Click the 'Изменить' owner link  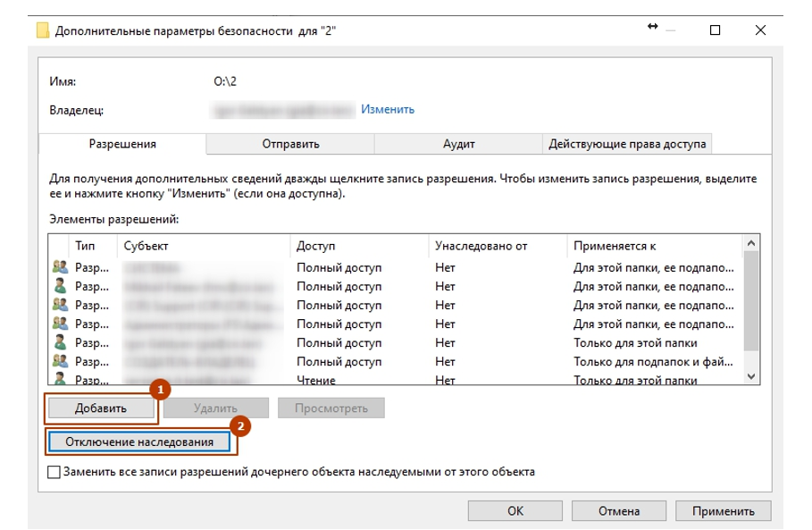coord(388,109)
